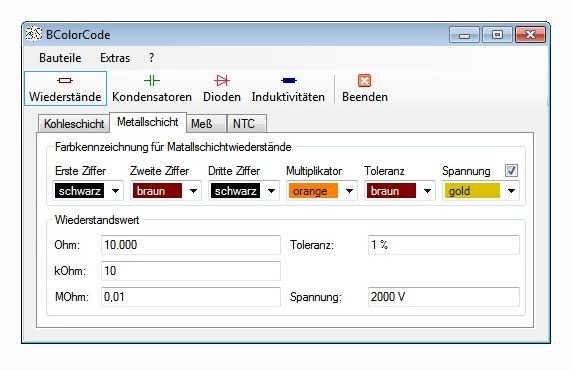Click the Spannung field showing 2000 V
Image resolution: width=572 pixels, height=370 pixels.
pyautogui.click(x=444, y=297)
